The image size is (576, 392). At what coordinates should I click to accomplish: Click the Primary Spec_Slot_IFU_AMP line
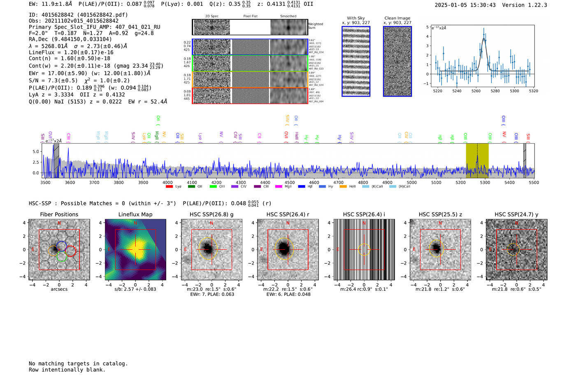[95, 27]
